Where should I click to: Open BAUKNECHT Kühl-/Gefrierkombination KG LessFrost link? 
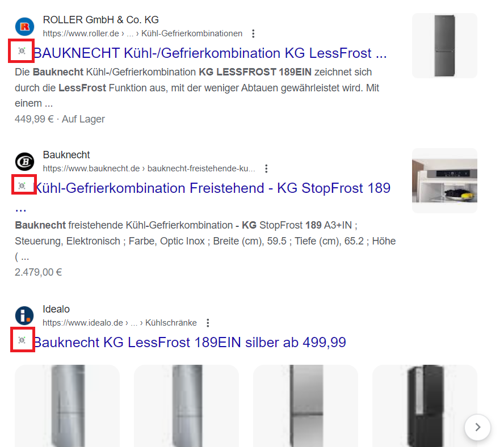tap(210, 53)
